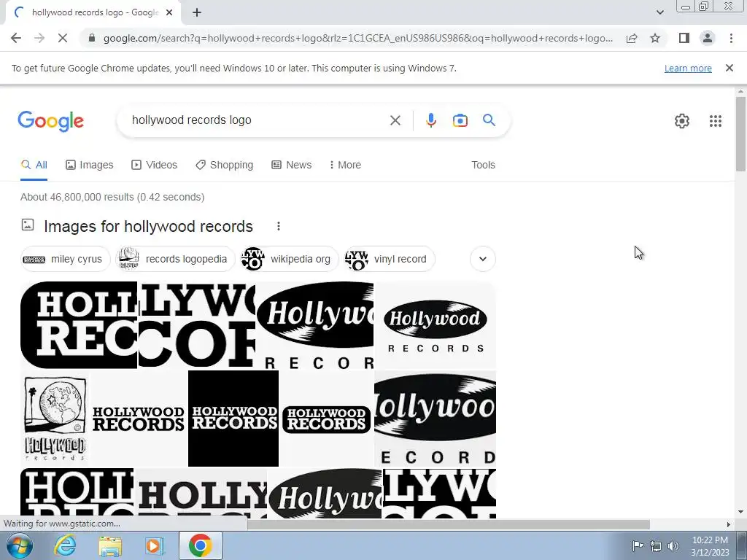Go to the Google homepage logo

tap(50, 121)
